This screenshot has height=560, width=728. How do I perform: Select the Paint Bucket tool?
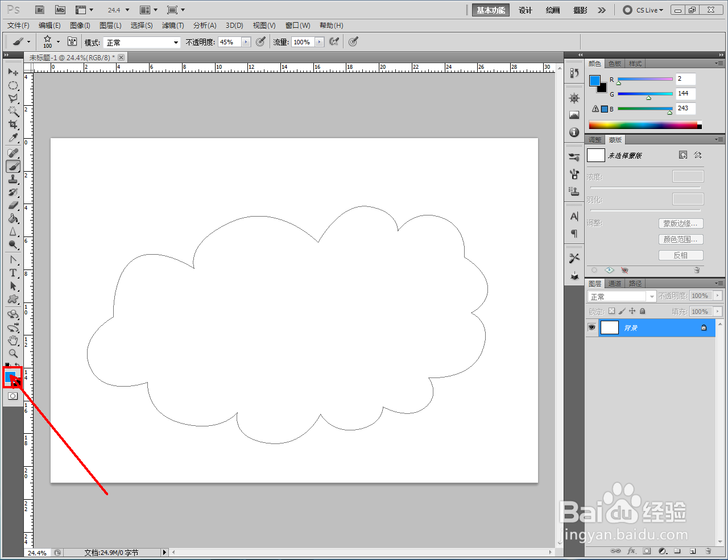point(13,218)
